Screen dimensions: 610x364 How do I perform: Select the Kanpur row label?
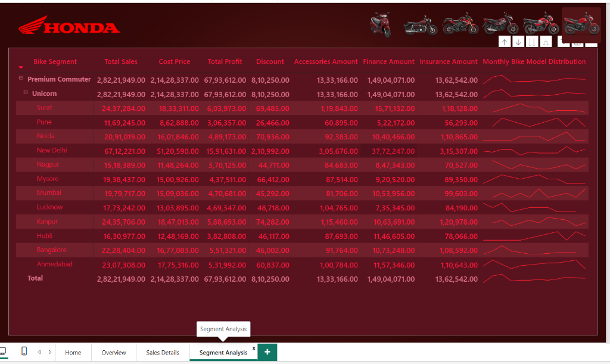pyautogui.click(x=47, y=222)
